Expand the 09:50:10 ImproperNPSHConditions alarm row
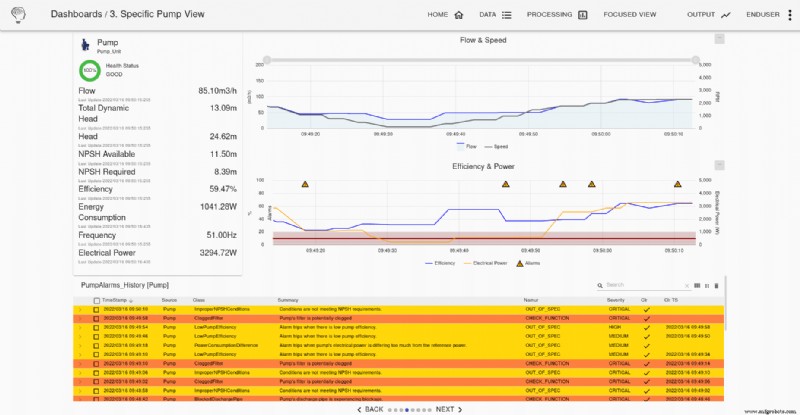 pyautogui.click(x=80, y=309)
